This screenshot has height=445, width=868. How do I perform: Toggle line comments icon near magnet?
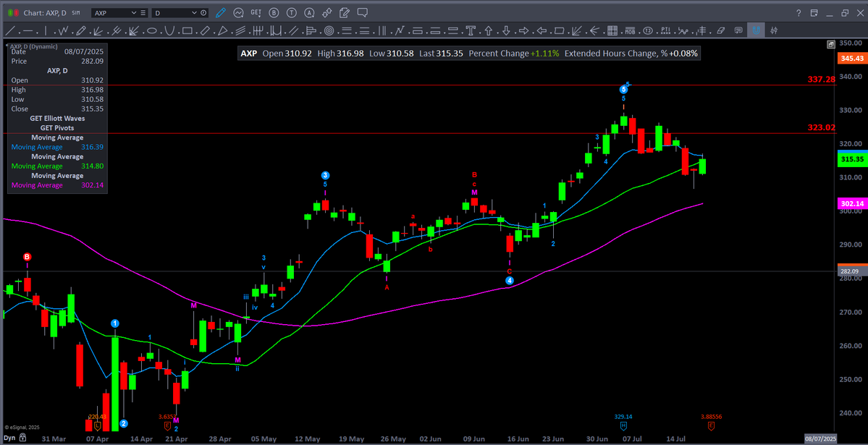(738, 31)
